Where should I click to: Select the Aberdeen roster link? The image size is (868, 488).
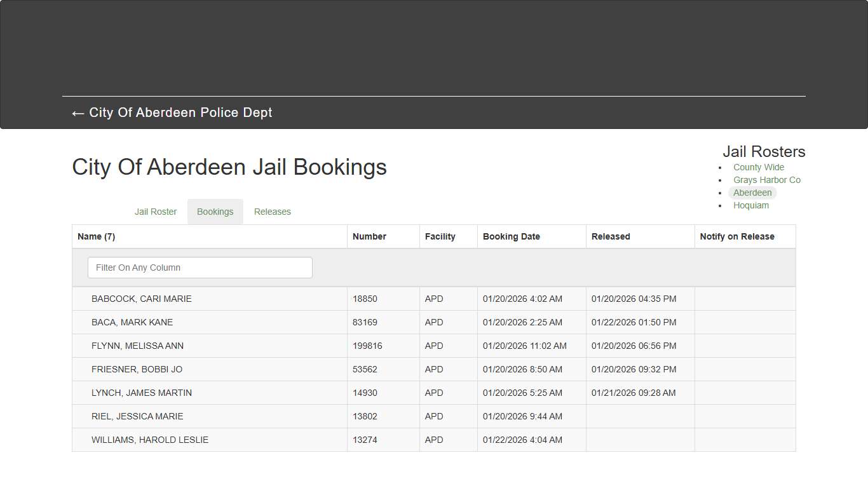752,193
